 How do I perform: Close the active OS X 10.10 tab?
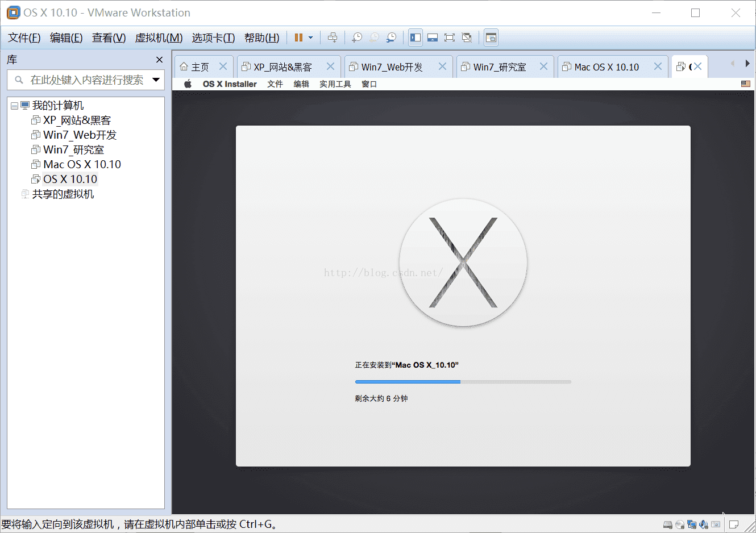click(697, 66)
